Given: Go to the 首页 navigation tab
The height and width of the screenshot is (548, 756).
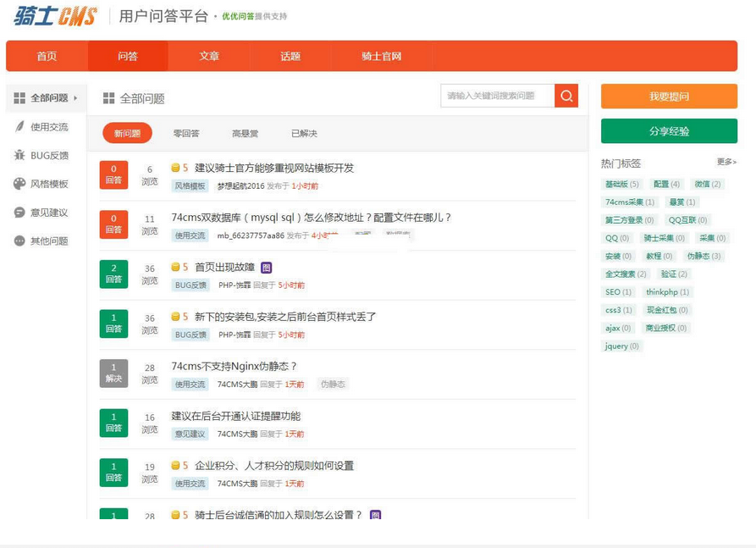Looking at the screenshot, I should coord(47,56).
